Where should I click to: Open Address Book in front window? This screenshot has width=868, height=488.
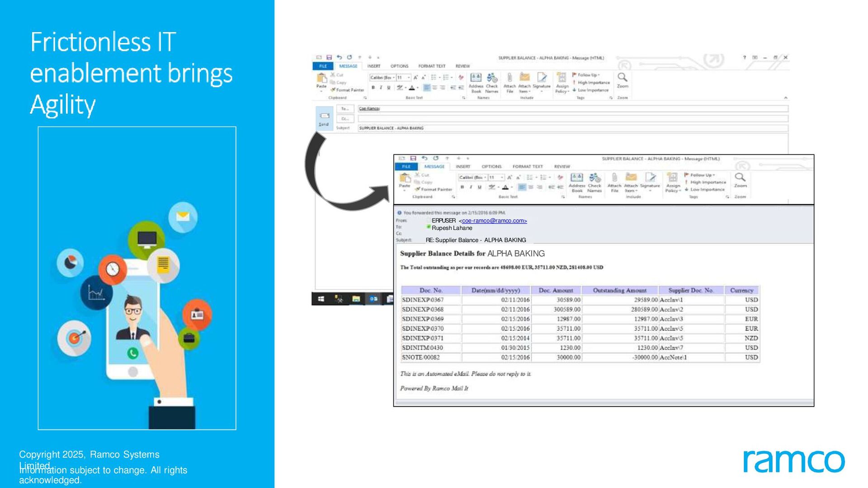click(x=577, y=183)
